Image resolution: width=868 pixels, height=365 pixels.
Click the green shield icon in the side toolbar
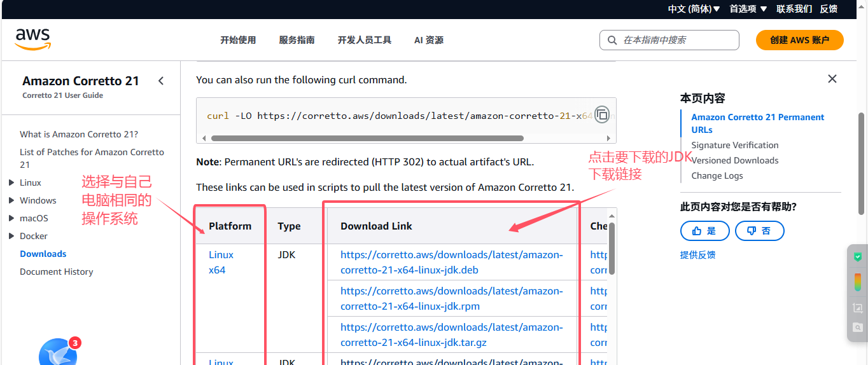[857, 257]
